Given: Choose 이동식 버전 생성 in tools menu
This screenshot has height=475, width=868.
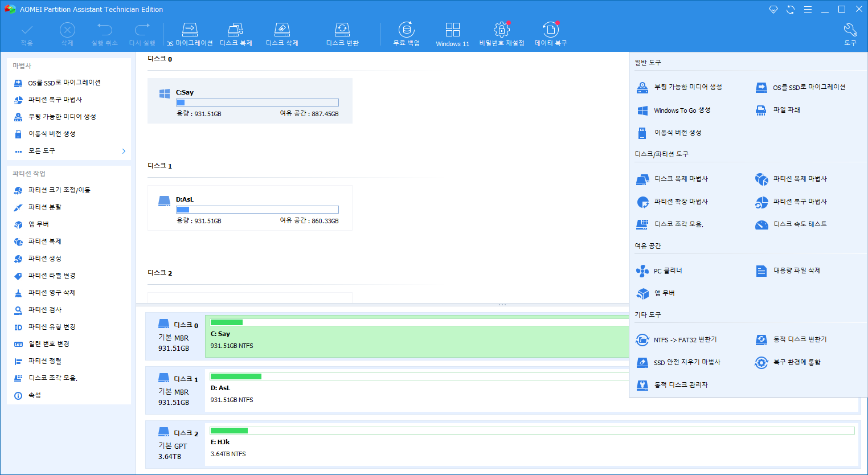Looking at the screenshot, I should point(669,133).
